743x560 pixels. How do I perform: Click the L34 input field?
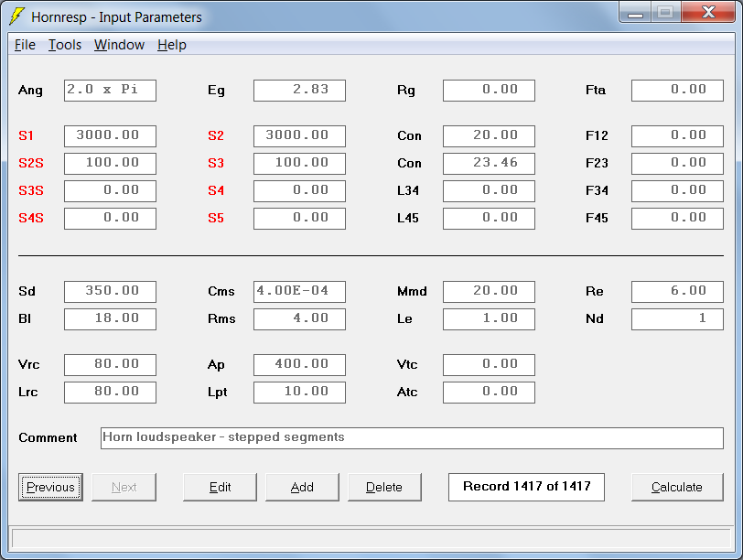pyautogui.click(x=489, y=191)
